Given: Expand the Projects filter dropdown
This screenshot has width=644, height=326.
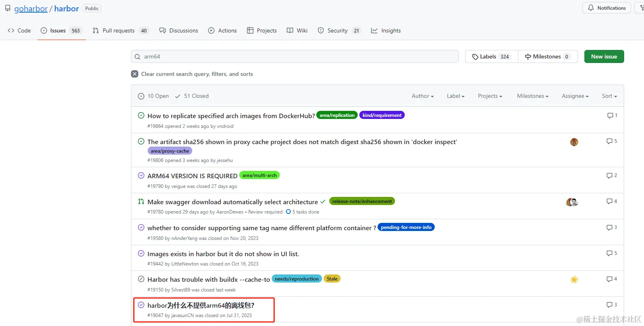Looking at the screenshot, I should 490,96.
